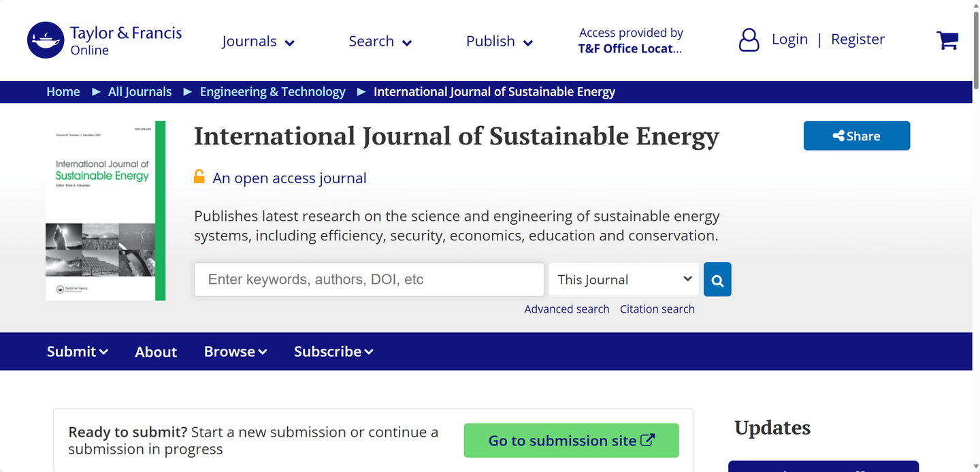Open the About tab
This screenshot has width=980, height=472.
point(156,352)
